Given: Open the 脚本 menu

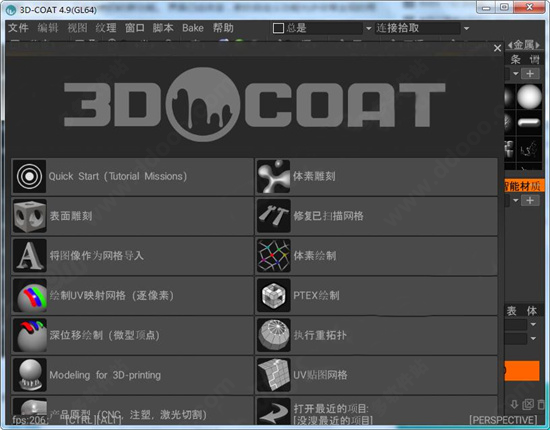Looking at the screenshot, I should coord(163,28).
